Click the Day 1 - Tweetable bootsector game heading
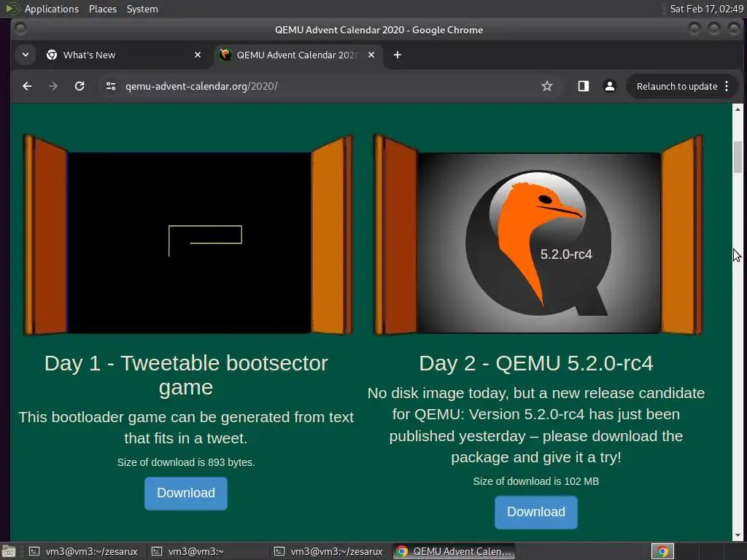 [186, 376]
